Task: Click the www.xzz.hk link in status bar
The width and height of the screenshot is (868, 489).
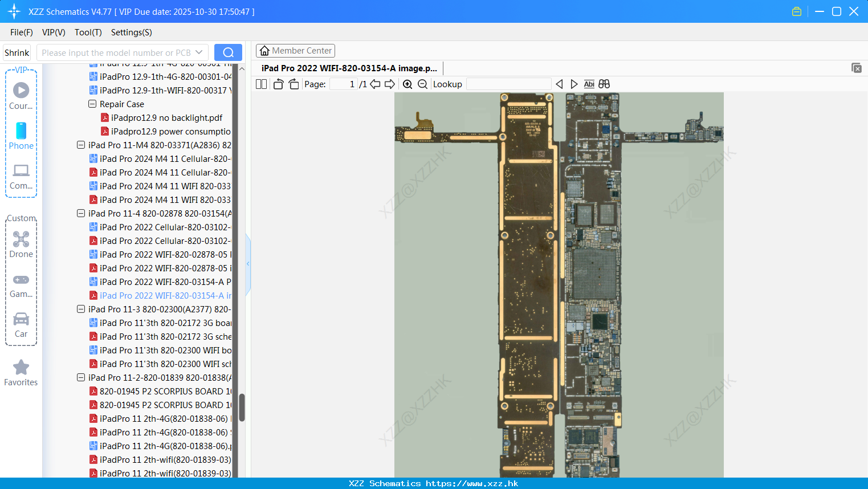Action: click(x=472, y=483)
